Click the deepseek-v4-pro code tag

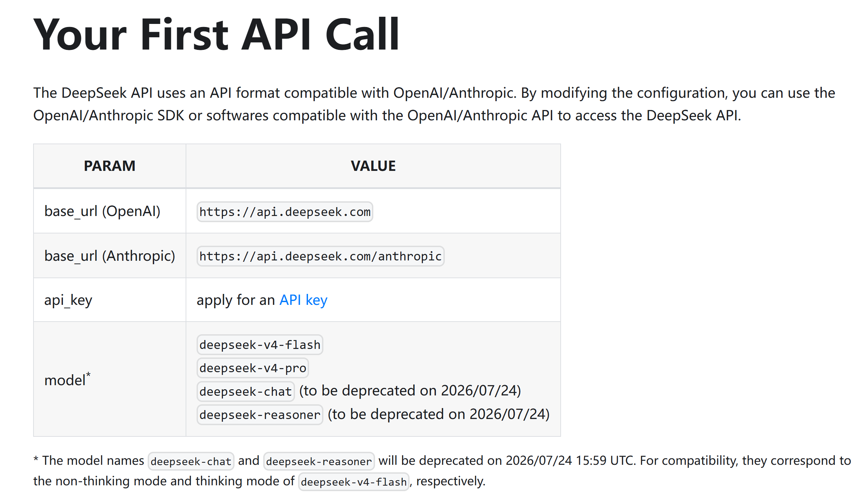click(252, 368)
